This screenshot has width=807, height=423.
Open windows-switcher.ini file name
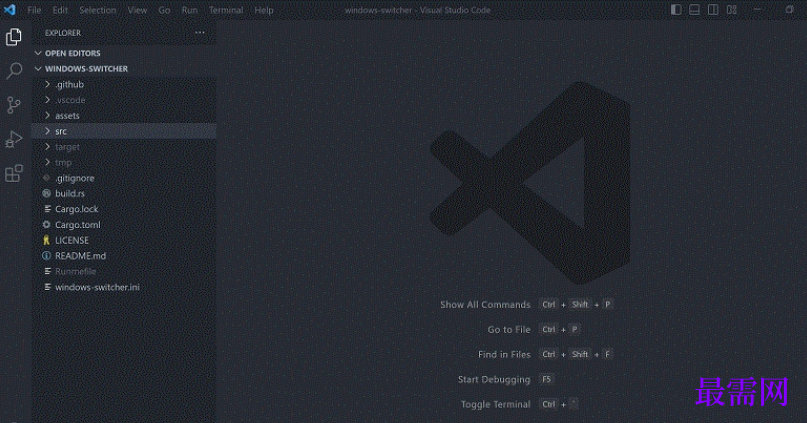click(x=97, y=287)
